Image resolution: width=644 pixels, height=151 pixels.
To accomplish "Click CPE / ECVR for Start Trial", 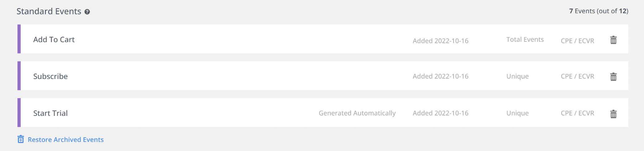I will pyautogui.click(x=577, y=113).
